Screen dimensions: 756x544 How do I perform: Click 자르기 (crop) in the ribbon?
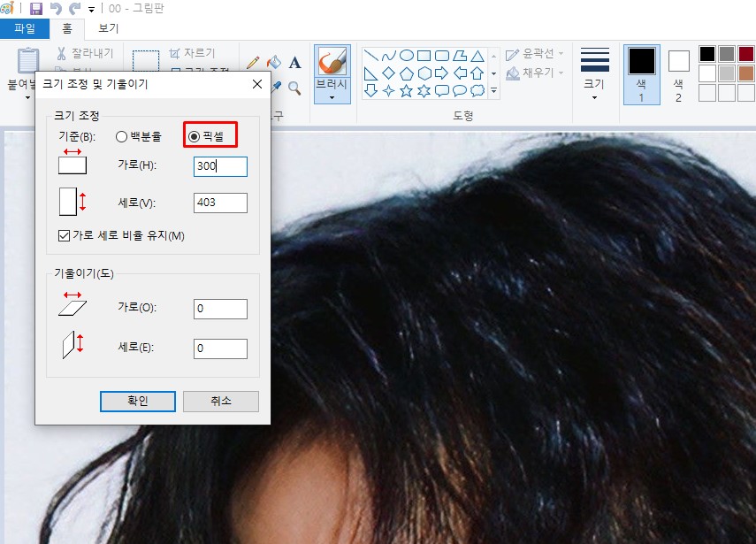tap(193, 53)
